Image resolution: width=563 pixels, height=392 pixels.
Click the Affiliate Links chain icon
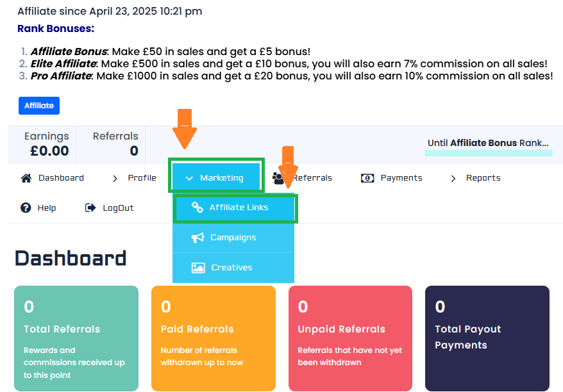(197, 208)
